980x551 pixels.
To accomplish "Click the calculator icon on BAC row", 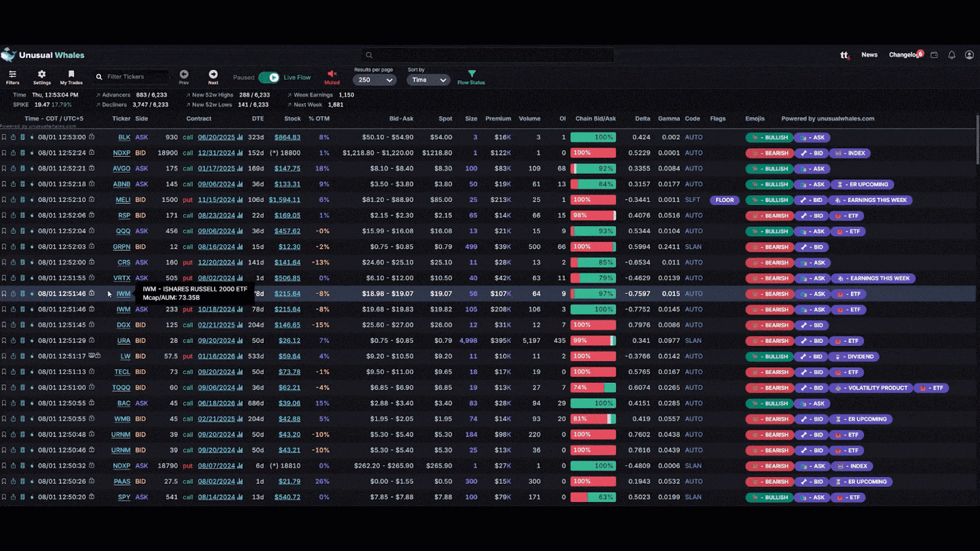I will 22,403.
